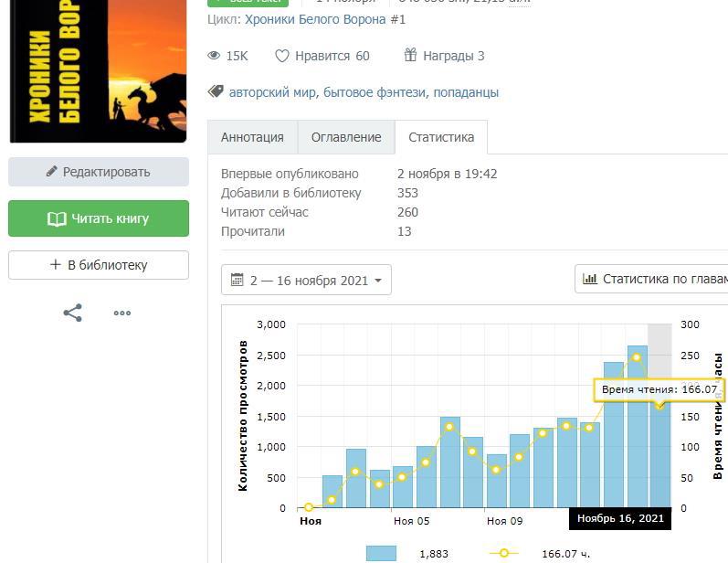Click the Редактировать button
Viewport: 728px width, 563px height.
tap(99, 172)
